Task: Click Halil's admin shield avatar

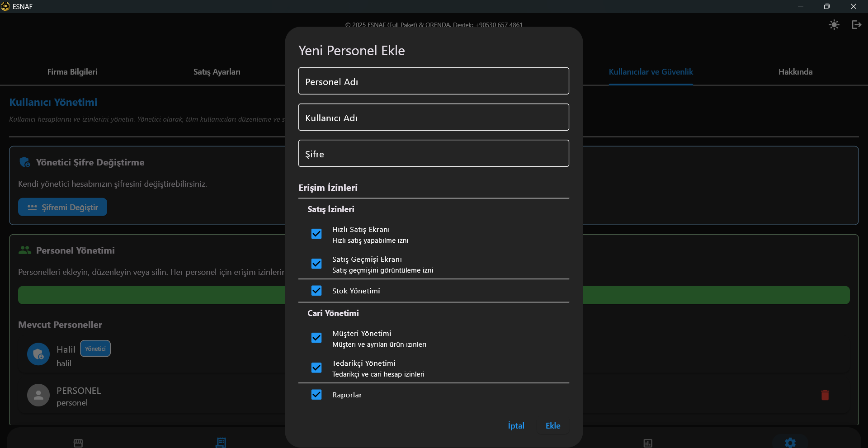Action: [38, 354]
